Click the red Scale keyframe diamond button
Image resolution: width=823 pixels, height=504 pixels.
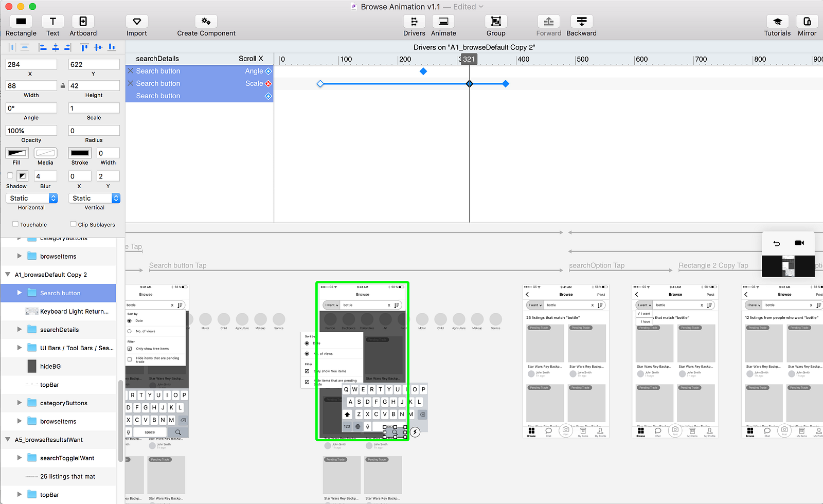pyautogui.click(x=268, y=83)
